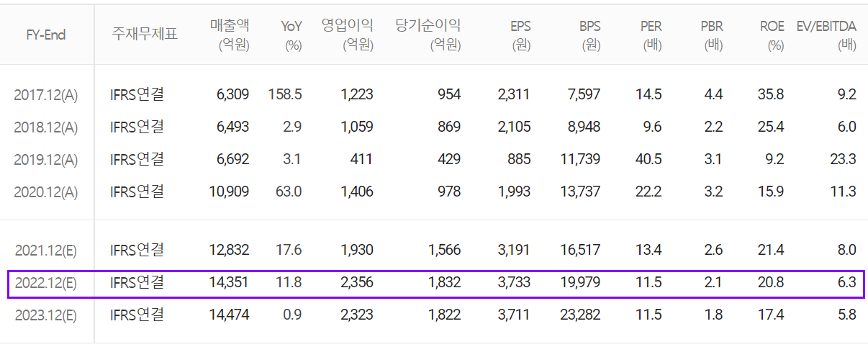Click the PER (배) column header

[x=651, y=35]
